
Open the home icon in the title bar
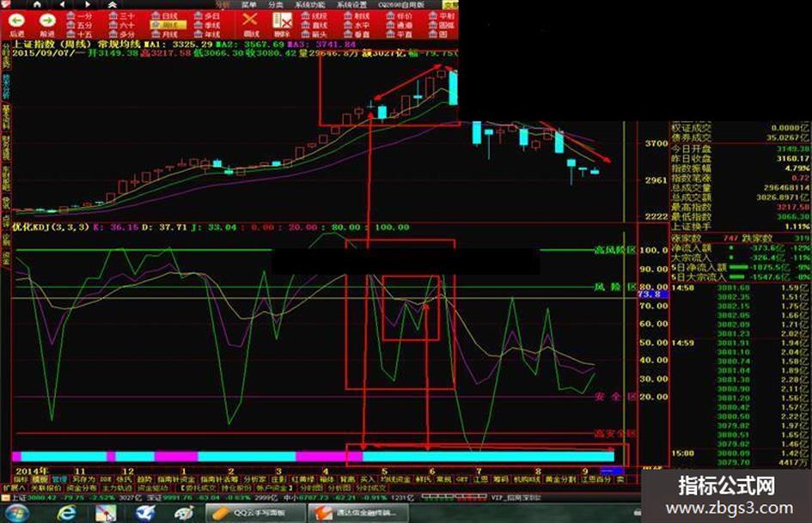[x=37, y=4]
